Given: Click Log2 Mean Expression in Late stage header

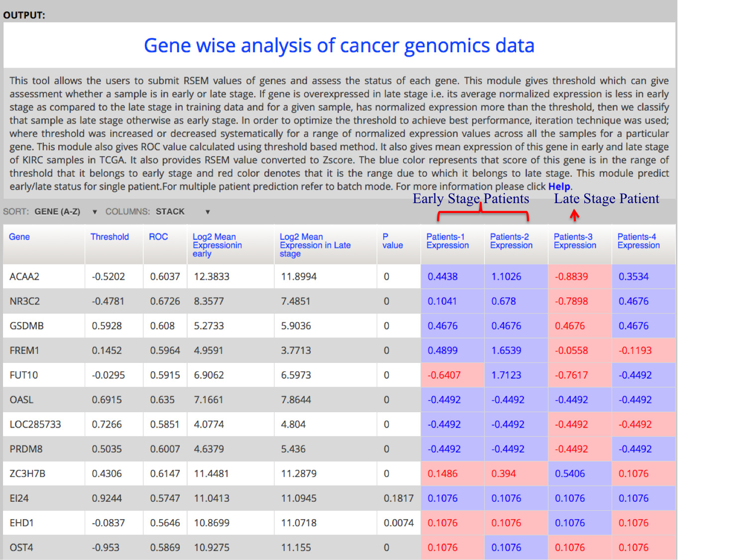Looking at the screenshot, I should [315, 245].
